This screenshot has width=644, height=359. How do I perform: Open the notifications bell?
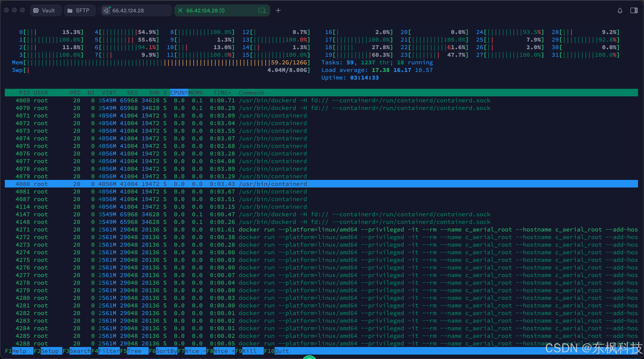[620, 11]
